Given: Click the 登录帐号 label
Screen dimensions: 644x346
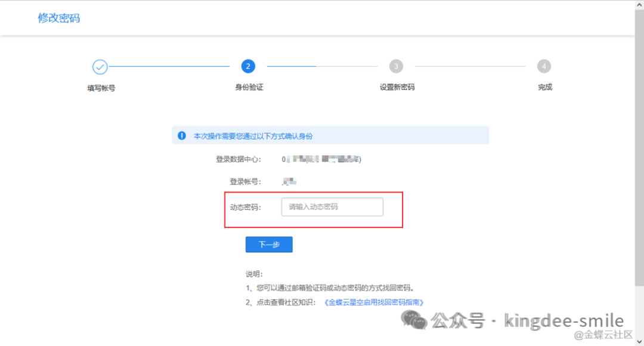Looking at the screenshot, I should click(x=245, y=181).
